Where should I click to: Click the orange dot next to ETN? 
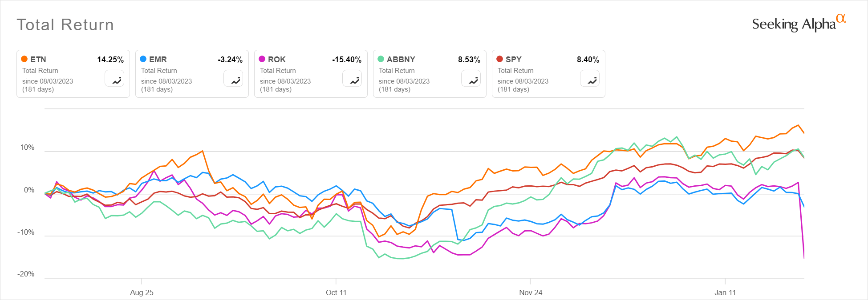[x=25, y=59]
